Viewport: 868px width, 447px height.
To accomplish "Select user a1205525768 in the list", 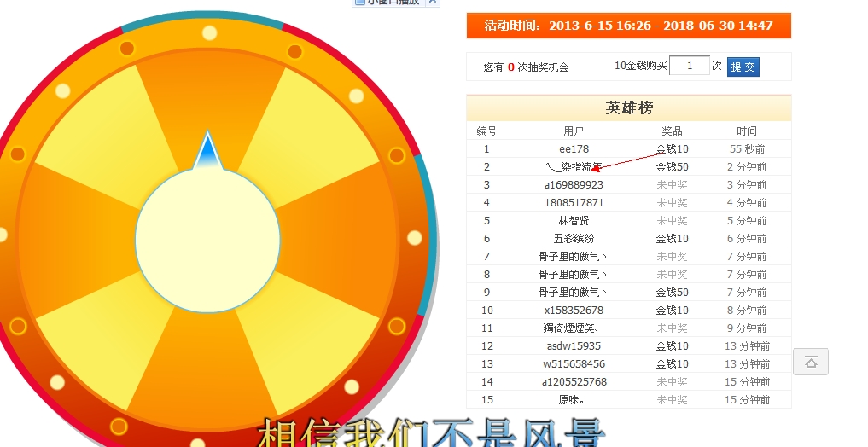I will click(574, 381).
